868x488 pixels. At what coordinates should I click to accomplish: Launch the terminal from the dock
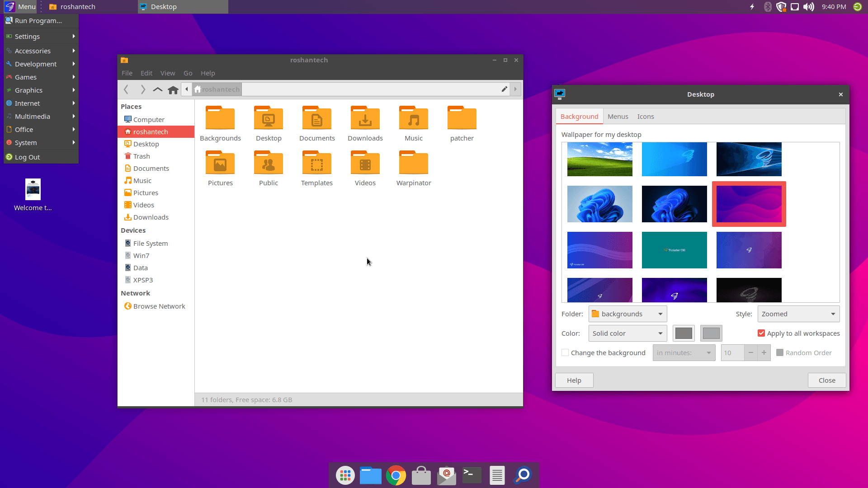[x=472, y=475]
